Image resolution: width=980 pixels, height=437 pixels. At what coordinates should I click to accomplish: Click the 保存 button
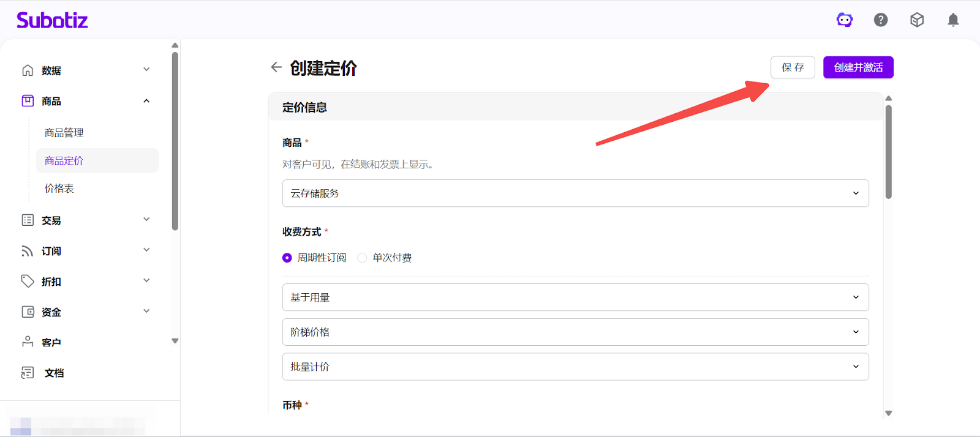tap(793, 67)
